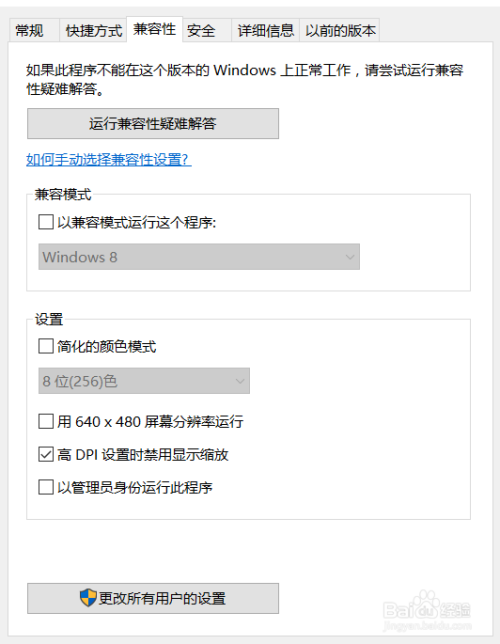The image size is (500, 644).
Task: Click the Baidu 经验 paw watermark logo
Action: [x=427, y=606]
